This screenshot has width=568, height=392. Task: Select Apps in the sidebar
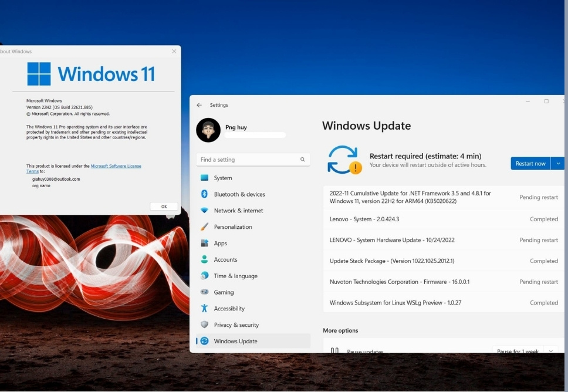coord(253,243)
